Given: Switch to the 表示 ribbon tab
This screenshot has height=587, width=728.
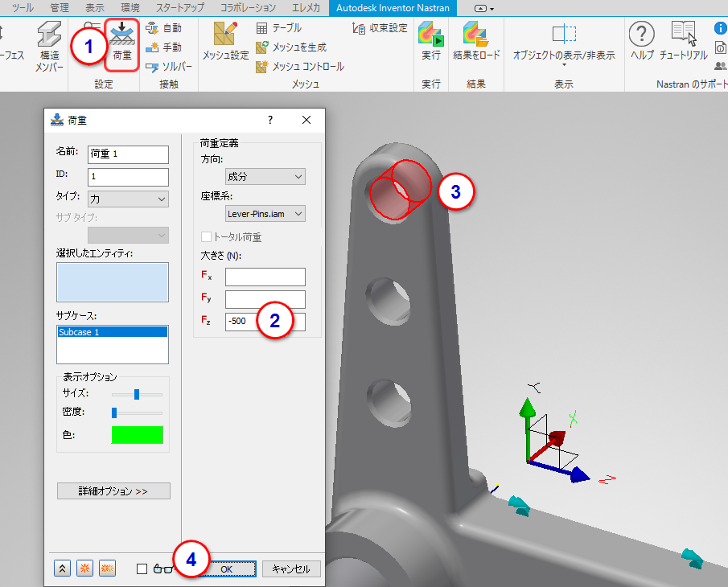Looking at the screenshot, I should [x=95, y=8].
